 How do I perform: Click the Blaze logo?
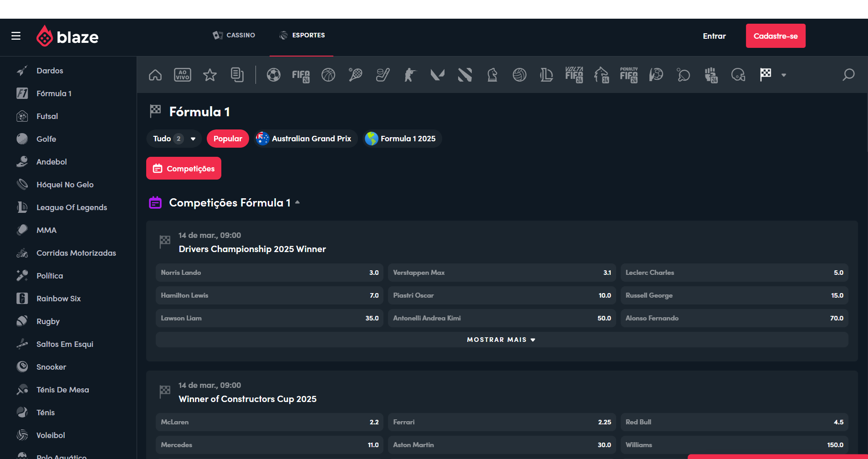pyautogui.click(x=67, y=36)
